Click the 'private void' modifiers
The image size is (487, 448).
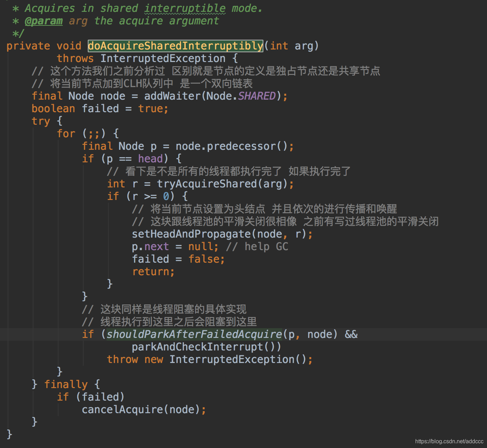[44, 46]
